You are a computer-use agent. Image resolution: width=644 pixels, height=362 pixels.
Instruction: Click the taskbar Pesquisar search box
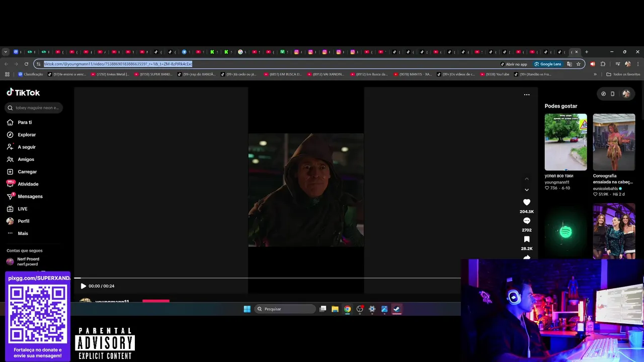285,309
